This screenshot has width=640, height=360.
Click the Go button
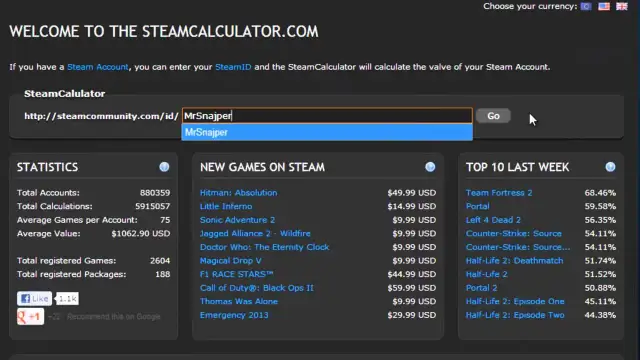point(493,116)
